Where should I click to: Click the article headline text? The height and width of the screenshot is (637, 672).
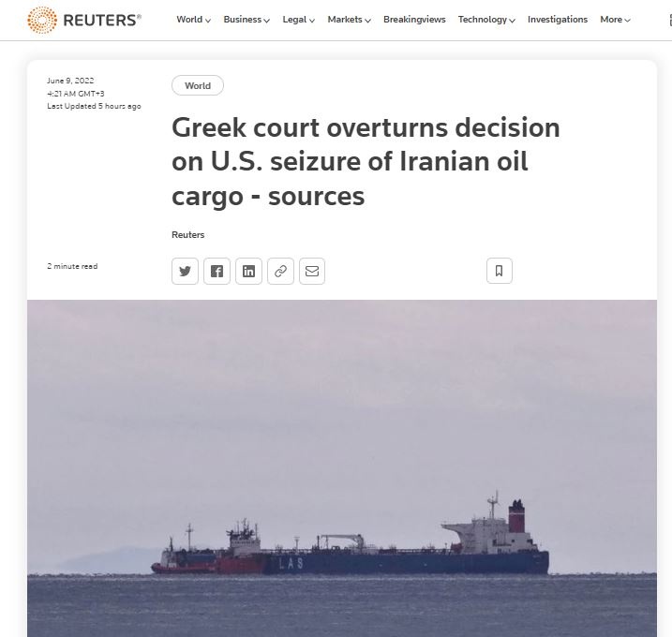click(366, 162)
